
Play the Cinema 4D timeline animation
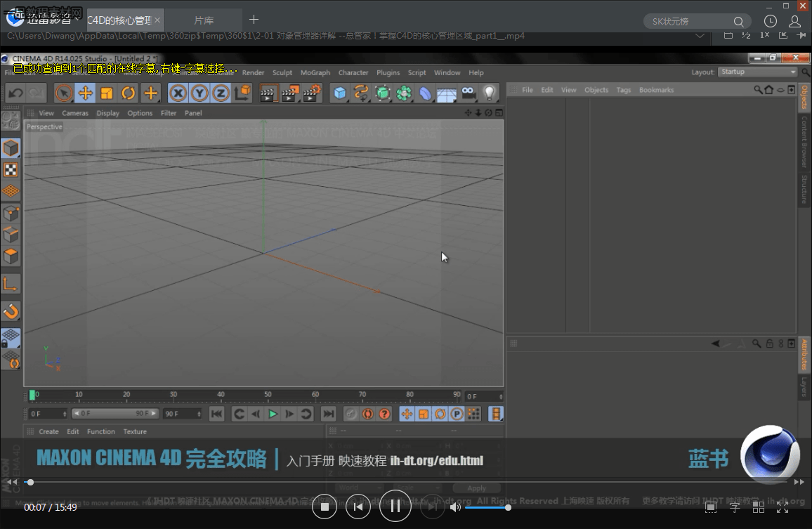pyautogui.click(x=273, y=414)
